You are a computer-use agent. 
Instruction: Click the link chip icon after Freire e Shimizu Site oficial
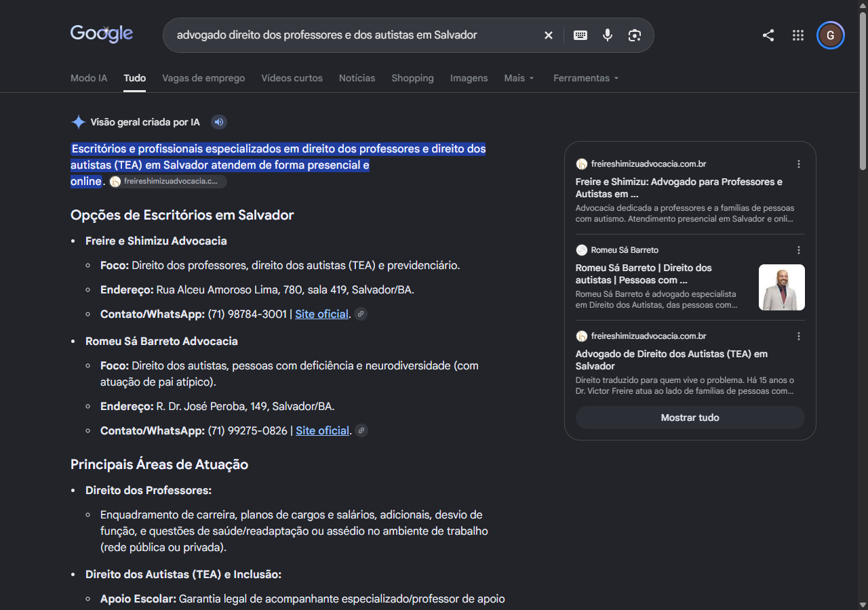click(x=361, y=314)
